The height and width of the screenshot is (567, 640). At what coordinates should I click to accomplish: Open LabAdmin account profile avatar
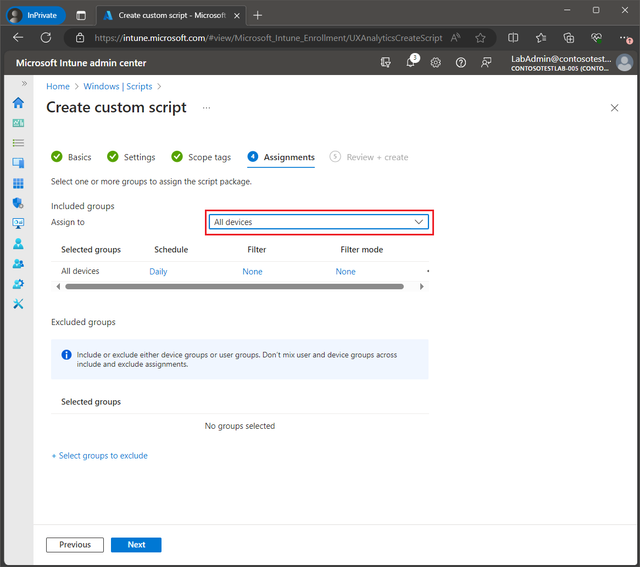[624, 63]
